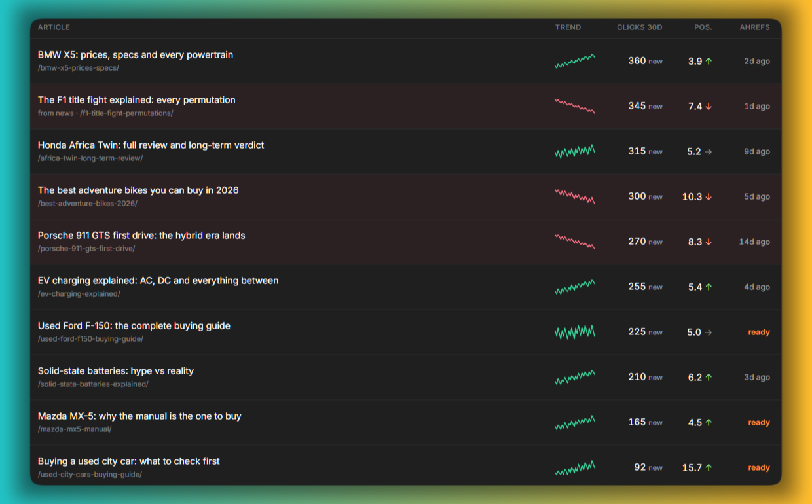Viewport: 812px width, 504px height.
Task: Sort by the CLICKS 30D column header
Action: coord(640,27)
